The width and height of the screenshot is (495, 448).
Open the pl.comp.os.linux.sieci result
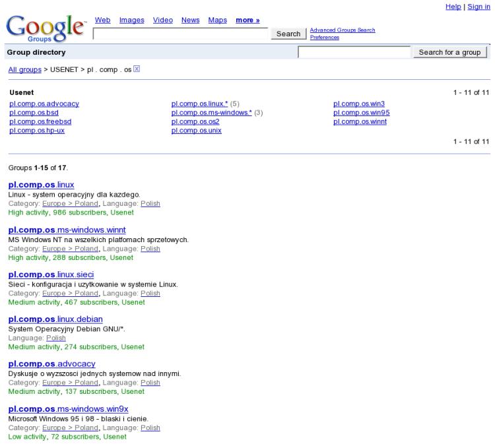coord(51,274)
